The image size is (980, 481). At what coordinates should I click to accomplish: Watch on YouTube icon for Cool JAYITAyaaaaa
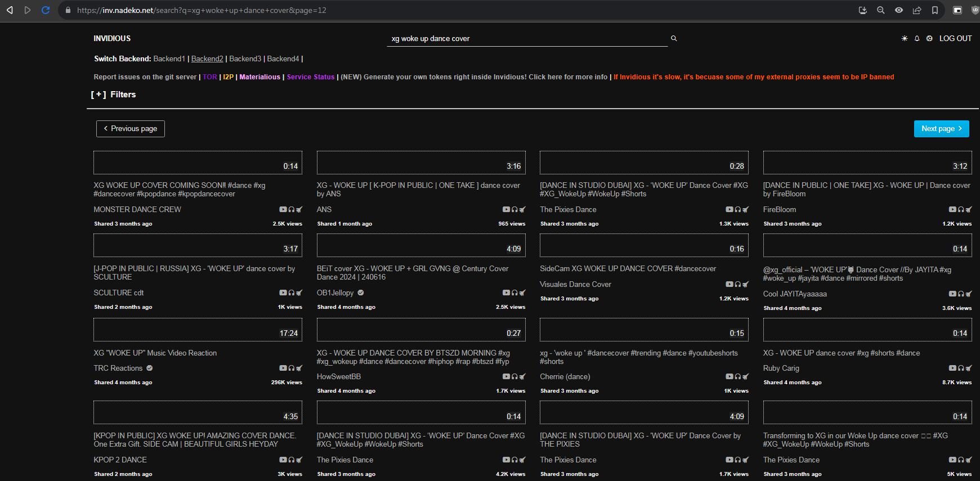click(952, 294)
